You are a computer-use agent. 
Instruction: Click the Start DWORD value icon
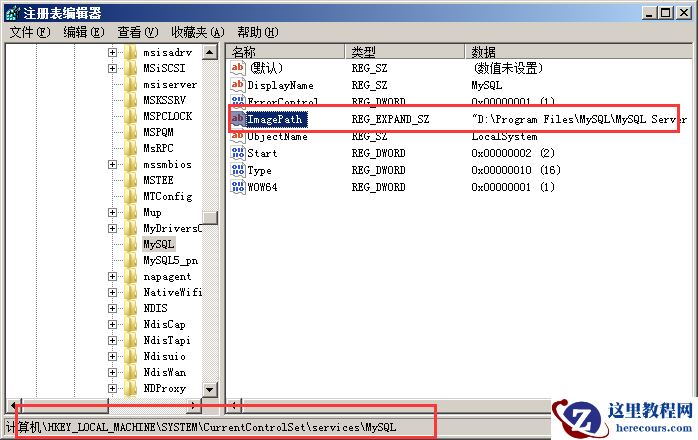(238, 153)
